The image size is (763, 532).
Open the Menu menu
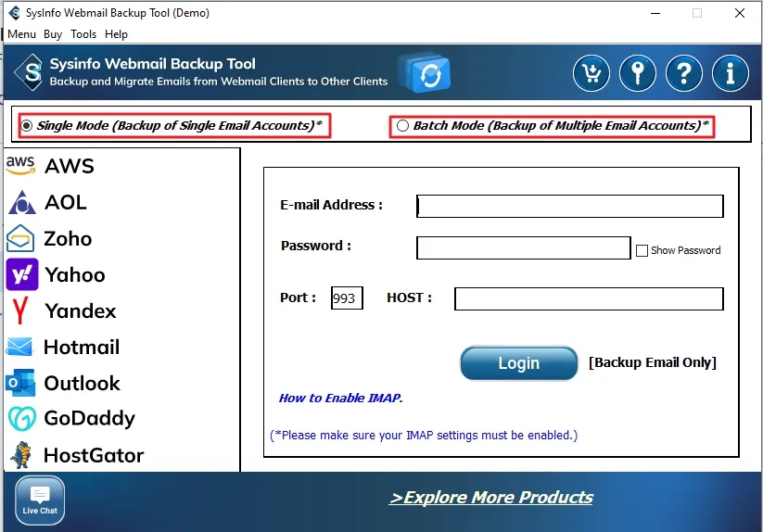tap(22, 34)
